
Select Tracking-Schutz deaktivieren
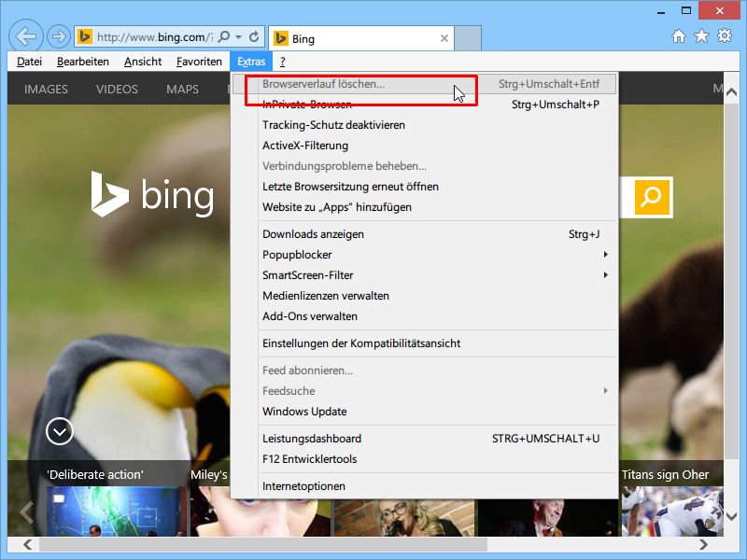tap(424, 125)
